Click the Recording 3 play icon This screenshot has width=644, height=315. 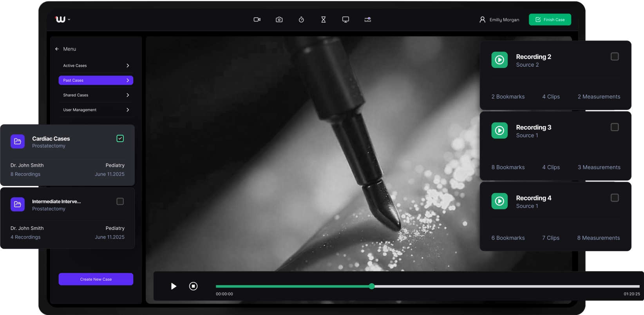click(499, 131)
